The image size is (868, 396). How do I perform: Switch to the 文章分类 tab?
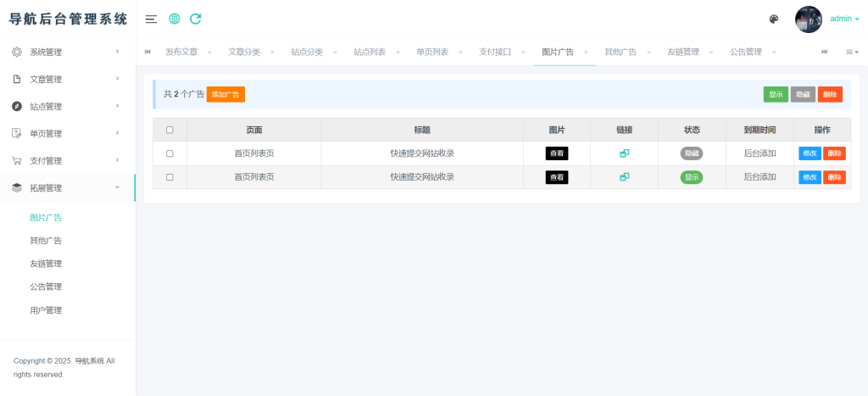(244, 52)
